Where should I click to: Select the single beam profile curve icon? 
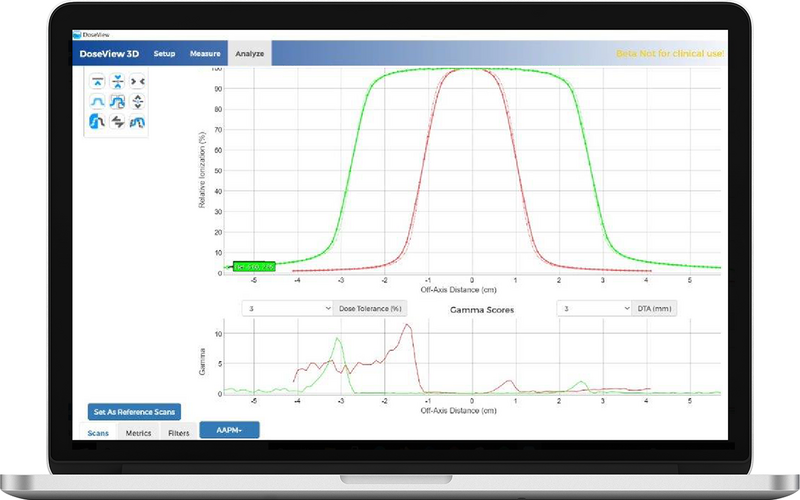click(100, 101)
